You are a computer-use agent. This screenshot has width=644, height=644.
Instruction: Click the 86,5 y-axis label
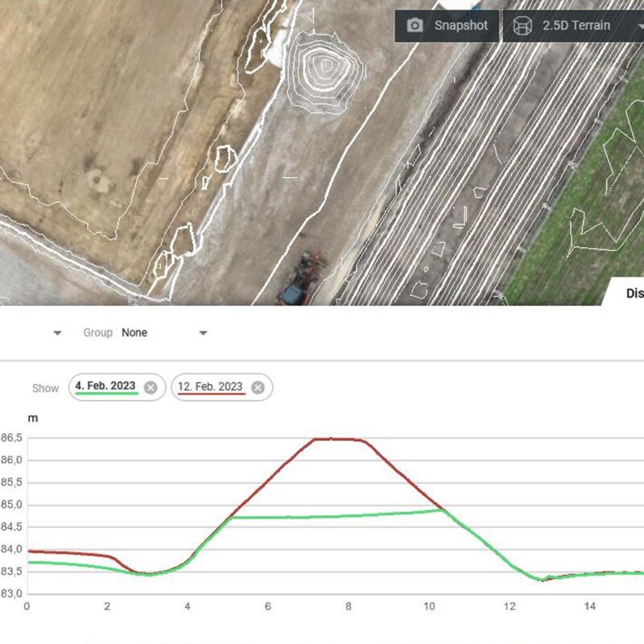click(x=11, y=438)
